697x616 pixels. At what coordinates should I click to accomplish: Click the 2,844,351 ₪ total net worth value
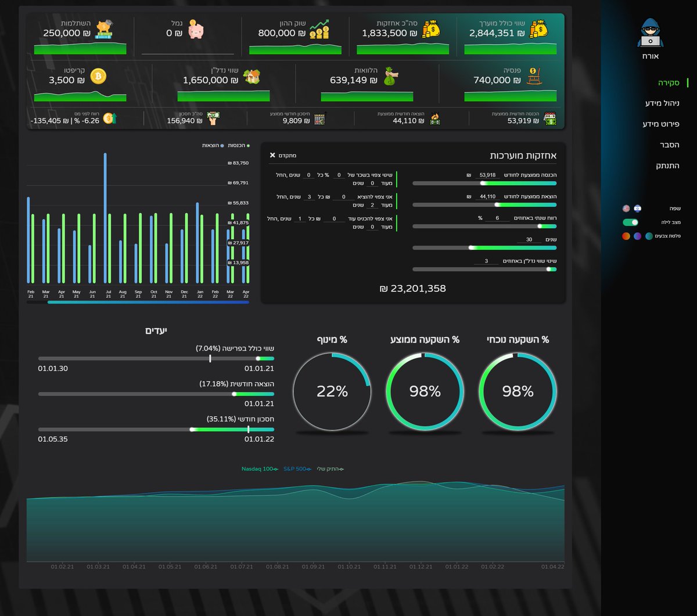497,33
